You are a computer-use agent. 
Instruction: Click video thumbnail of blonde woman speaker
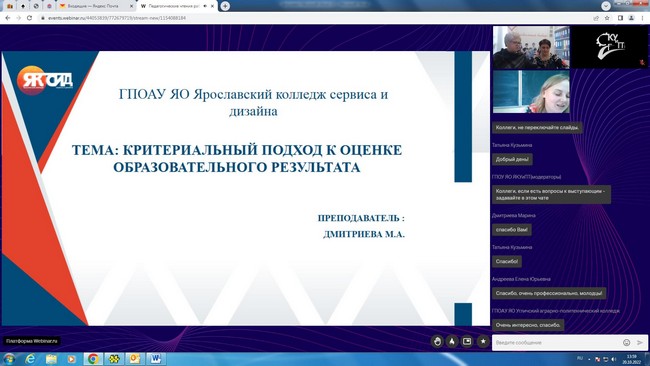pos(531,92)
